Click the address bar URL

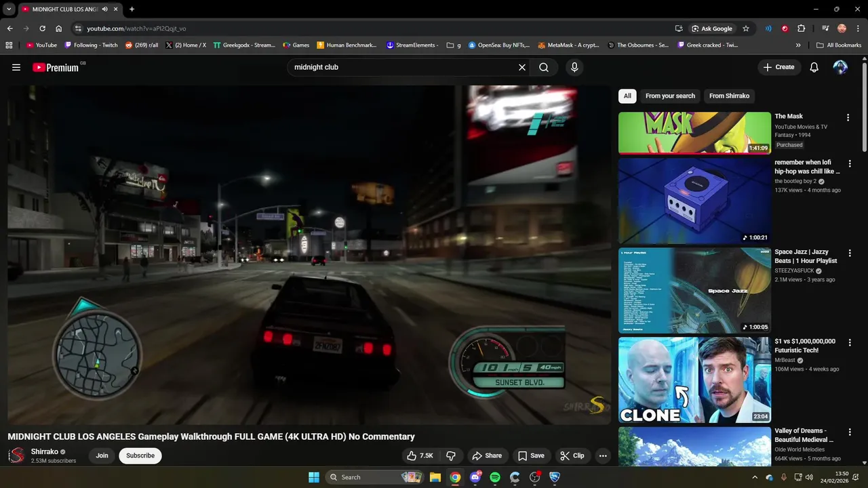(136, 28)
